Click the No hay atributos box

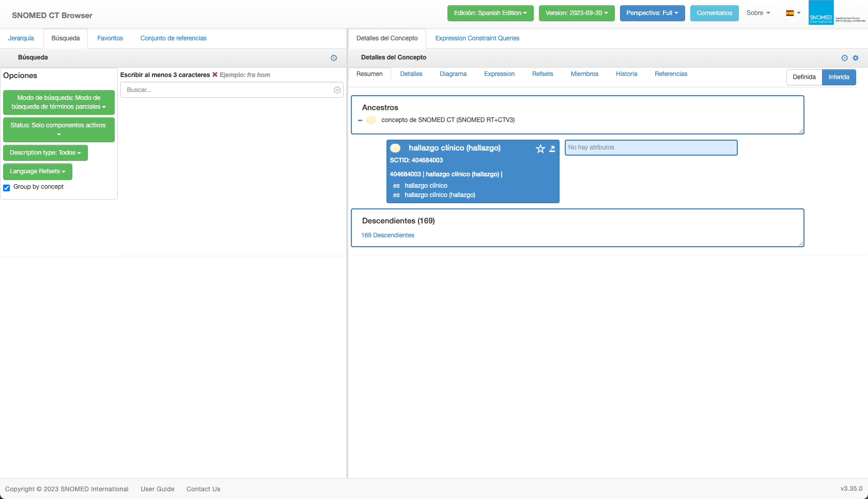click(651, 147)
